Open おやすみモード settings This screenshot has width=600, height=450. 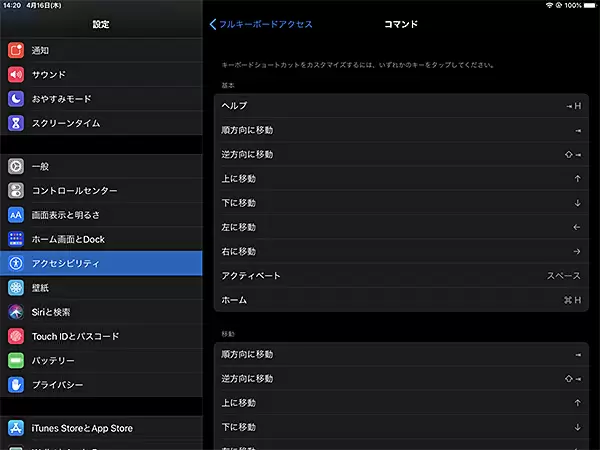coord(101,99)
